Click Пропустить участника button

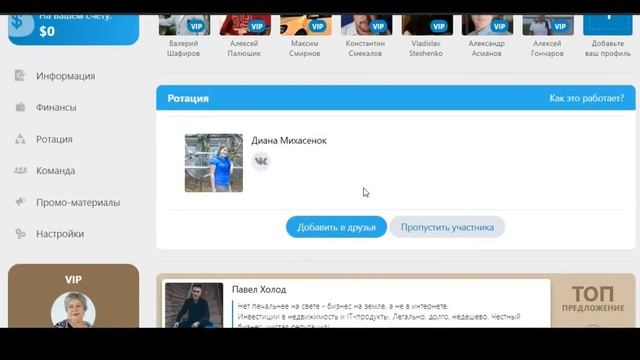point(447,227)
